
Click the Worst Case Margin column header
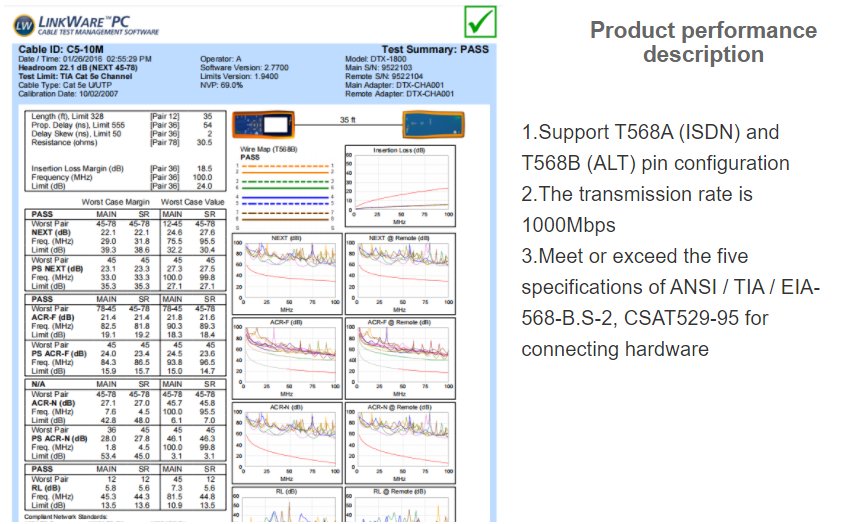click(115, 202)
